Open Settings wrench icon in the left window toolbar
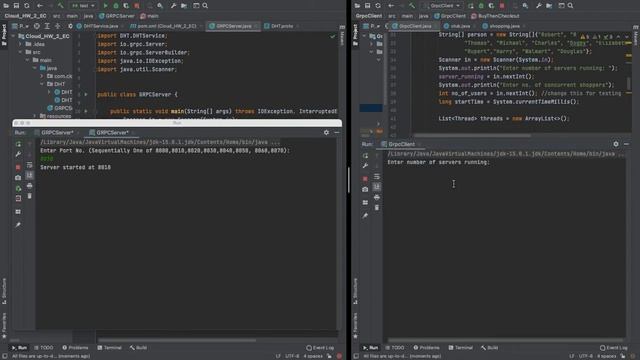Image resolution: width=640 pixels, height=360 pixels. tap(173, 6)
